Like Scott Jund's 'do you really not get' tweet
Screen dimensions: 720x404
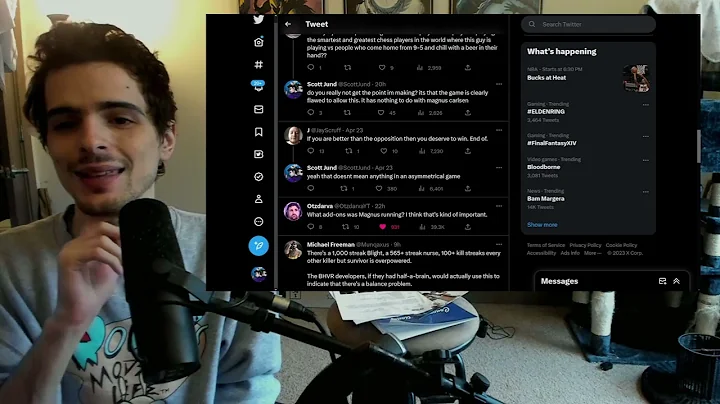[381, 112]
